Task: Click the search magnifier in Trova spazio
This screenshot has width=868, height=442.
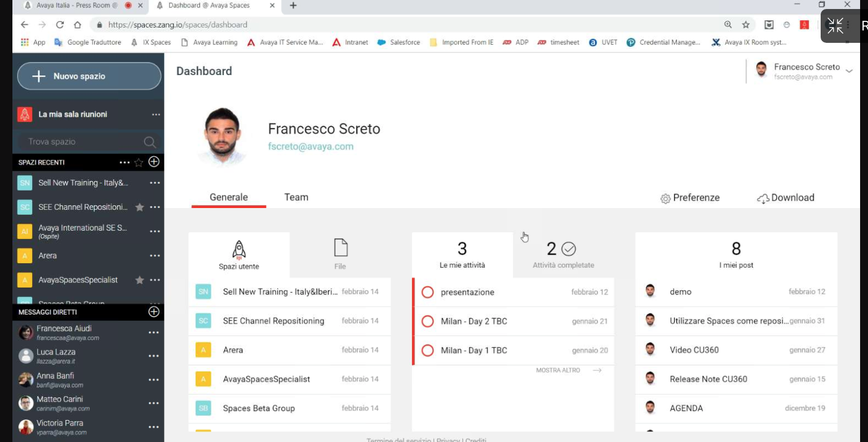Action: pos(149,142)
